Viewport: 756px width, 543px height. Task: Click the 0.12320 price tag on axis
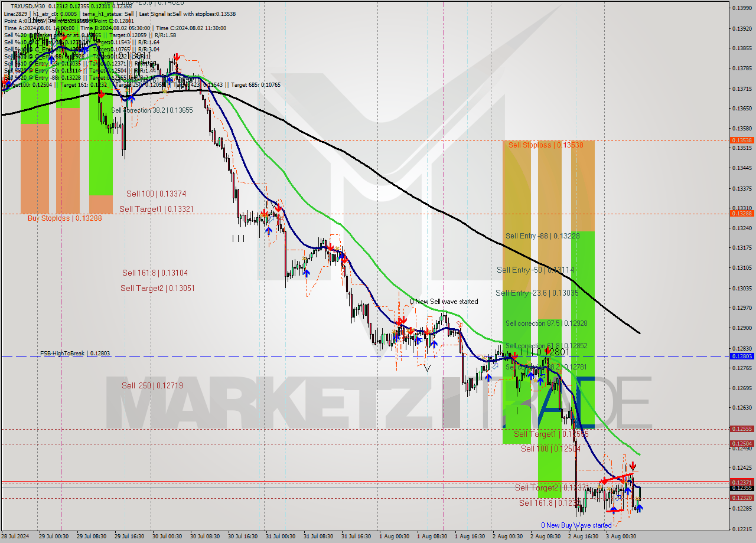[x=741, y=498]
